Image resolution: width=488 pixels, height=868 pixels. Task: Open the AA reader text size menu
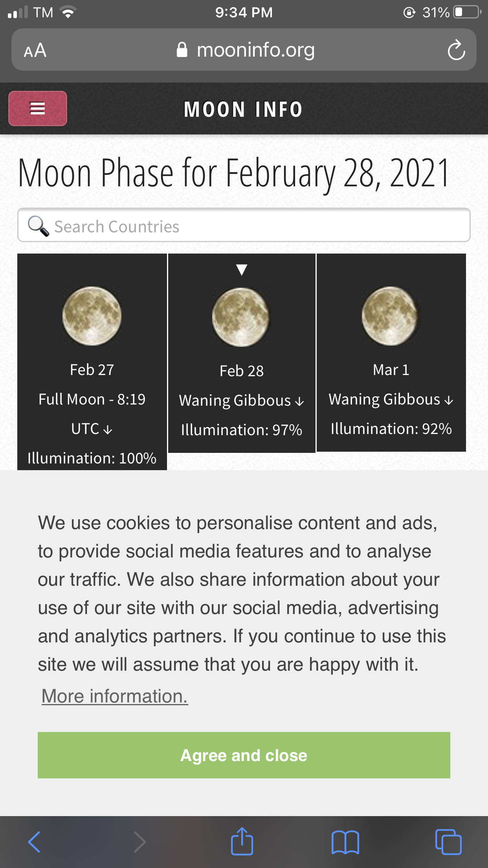(35, 50)
